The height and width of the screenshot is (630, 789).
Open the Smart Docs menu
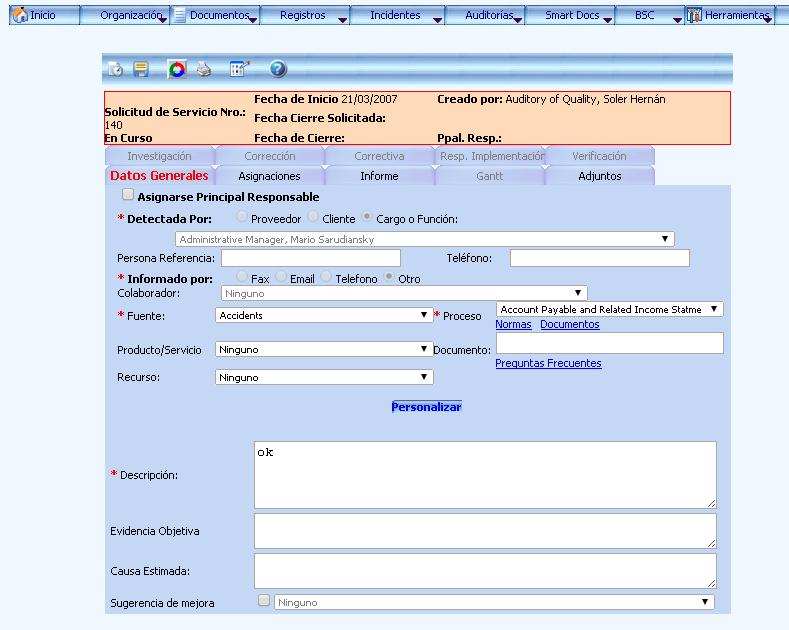(572, 15)
